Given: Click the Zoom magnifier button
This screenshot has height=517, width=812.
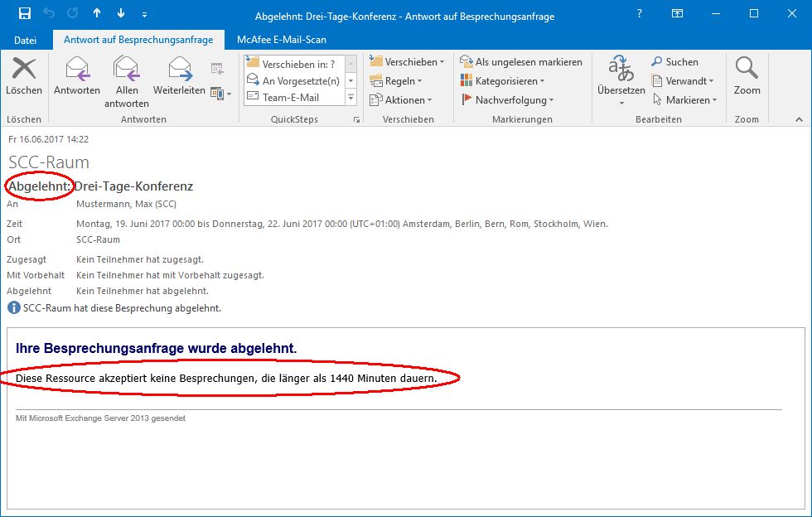Looking at the screenshot, I should [x=747, y=76].
